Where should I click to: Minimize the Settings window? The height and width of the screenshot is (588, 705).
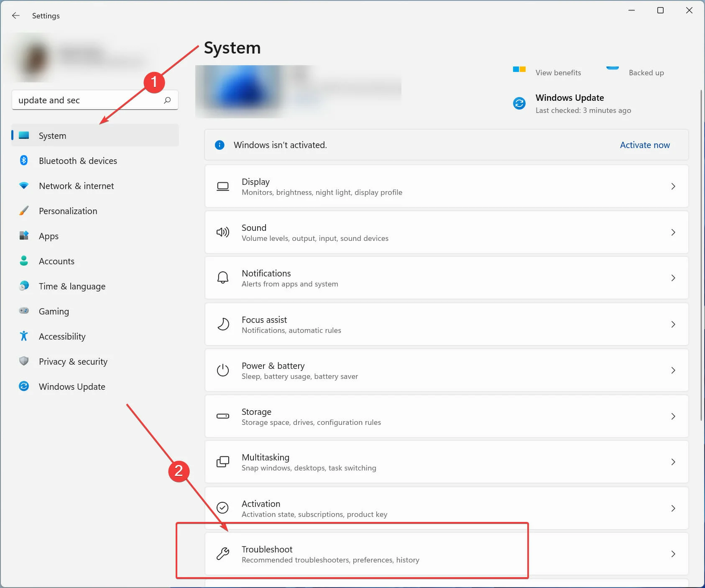(631, 10)
